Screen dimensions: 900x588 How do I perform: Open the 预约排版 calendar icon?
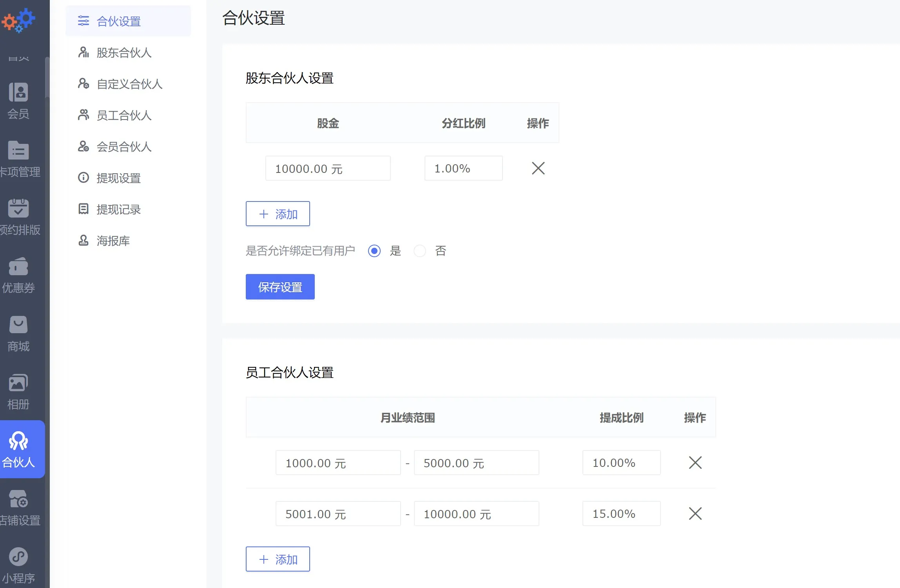click(18, 208)
